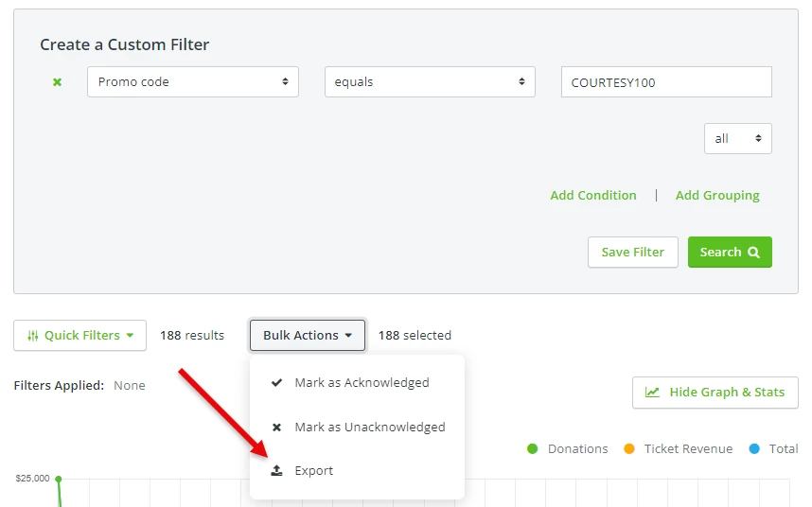Open the 'all' match dropdown
Screen dimensions: 812x507
[x=738, y=139]
